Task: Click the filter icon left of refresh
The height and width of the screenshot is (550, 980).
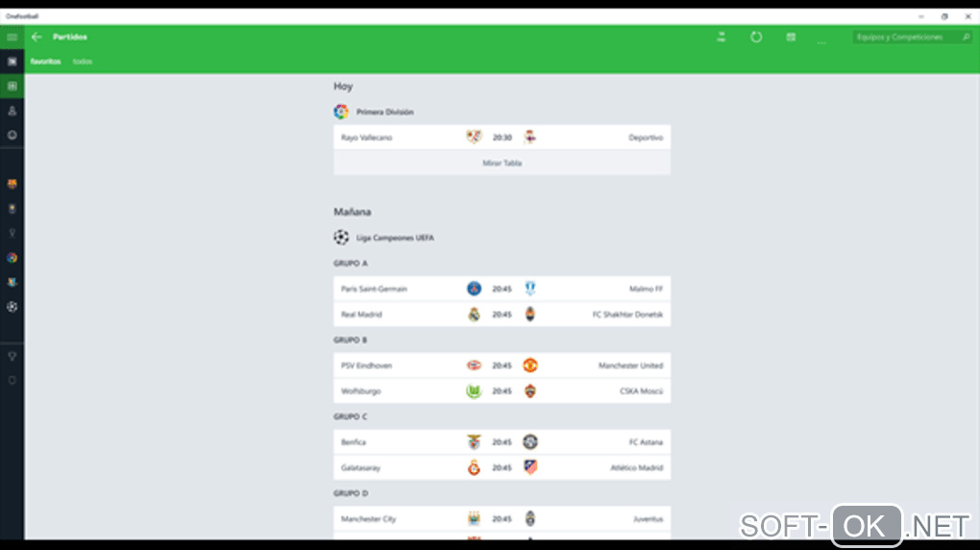Action: 722,37
